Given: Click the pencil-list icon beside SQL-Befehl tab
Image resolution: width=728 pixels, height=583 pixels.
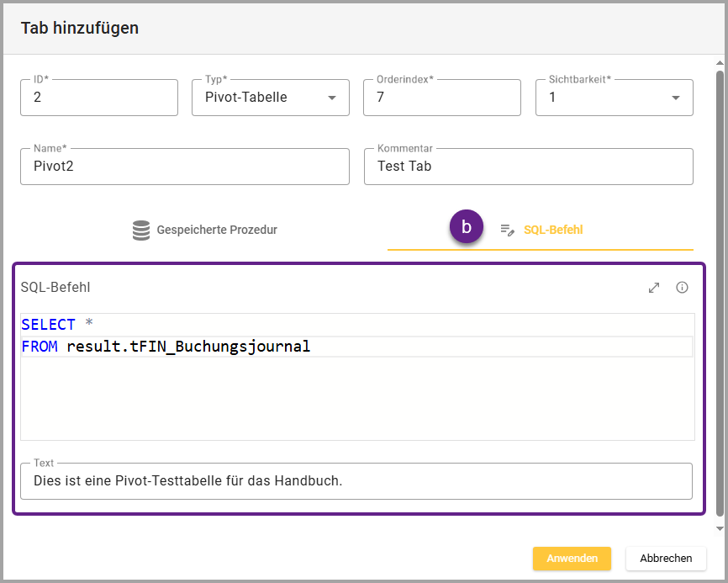Looking at the screenshot, I should [507, 230].
